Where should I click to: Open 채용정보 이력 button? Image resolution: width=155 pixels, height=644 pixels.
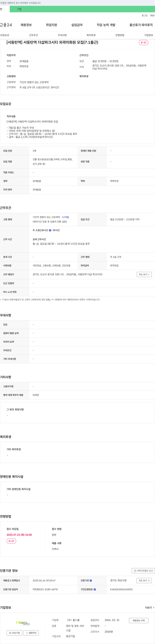pos(139,621)
